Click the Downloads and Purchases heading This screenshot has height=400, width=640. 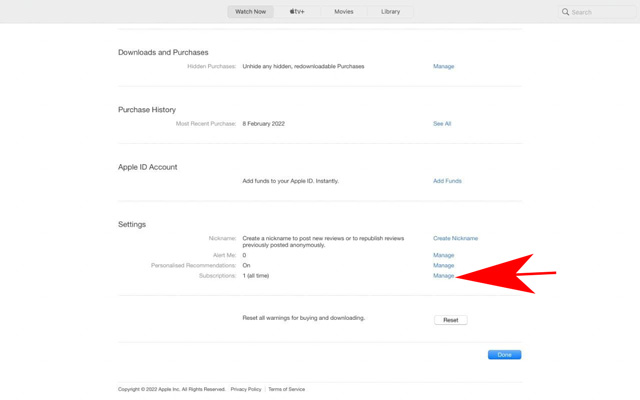coord(163,52)
